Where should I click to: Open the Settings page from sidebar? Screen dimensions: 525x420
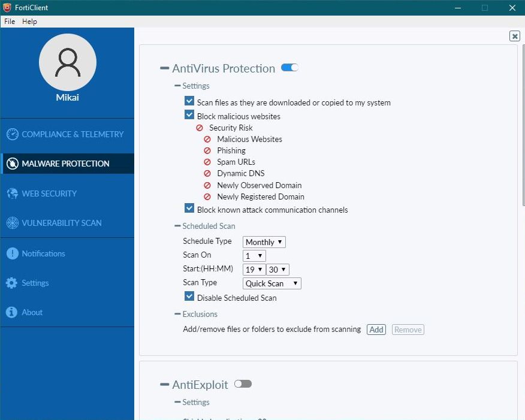click(67, 283)
